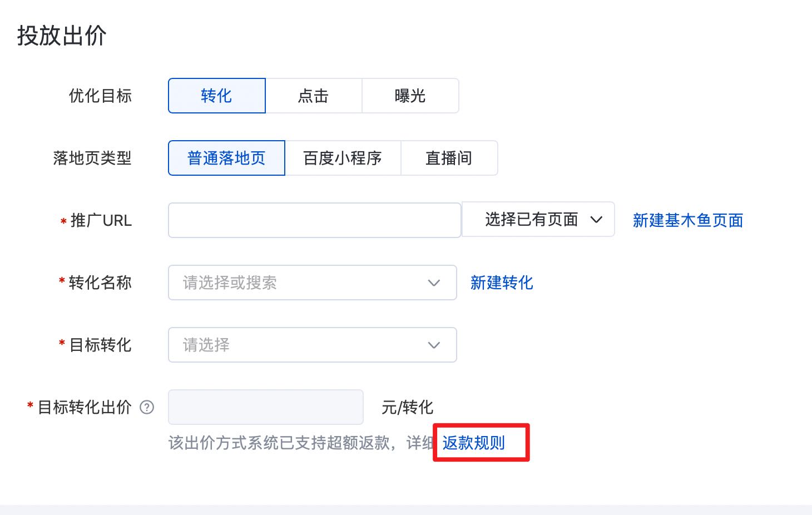Click the help icon beside 目标转化出价
This screenshot has height=515, width=812.
pos(147,407)
